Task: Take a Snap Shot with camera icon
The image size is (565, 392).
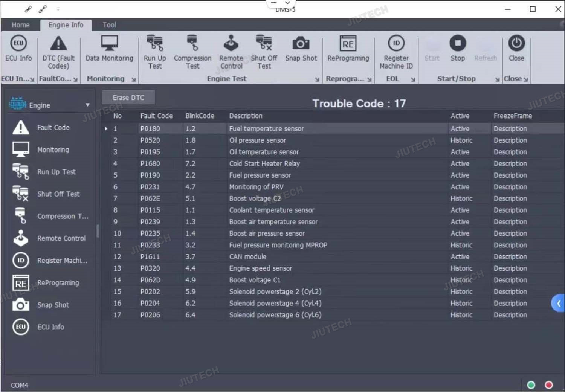Action: pyautogui.click(x=301, y=44)
